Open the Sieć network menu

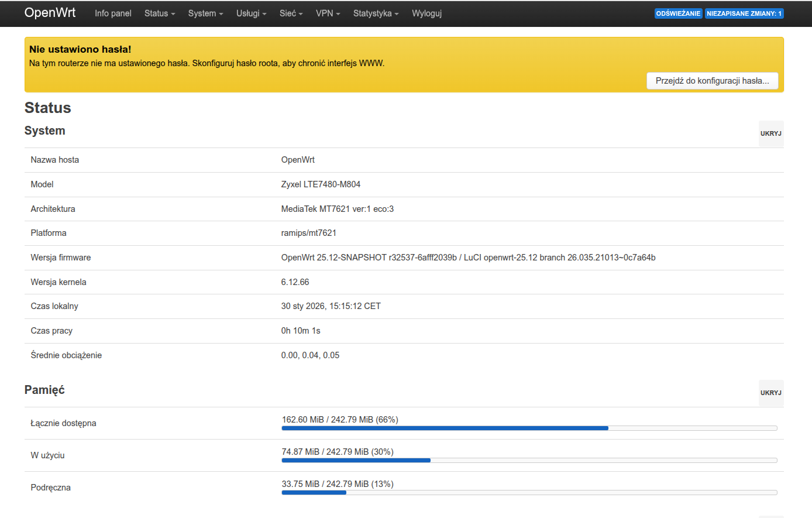tap(291, 13)
